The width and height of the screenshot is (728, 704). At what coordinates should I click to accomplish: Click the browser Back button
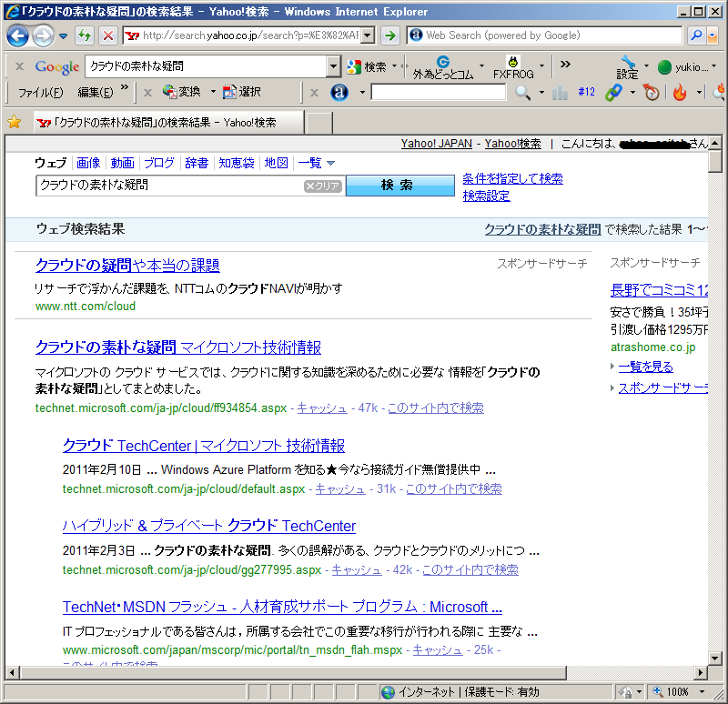pyautogui.click(x=17, y=35)
